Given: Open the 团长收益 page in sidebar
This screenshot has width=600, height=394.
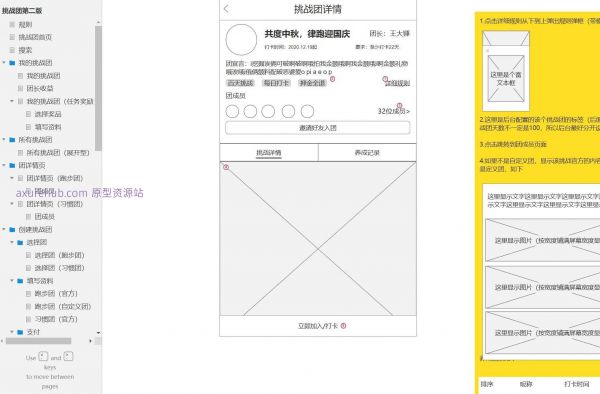Looking at the screenshot, I should pyautogui.click(x=40, y=88).
